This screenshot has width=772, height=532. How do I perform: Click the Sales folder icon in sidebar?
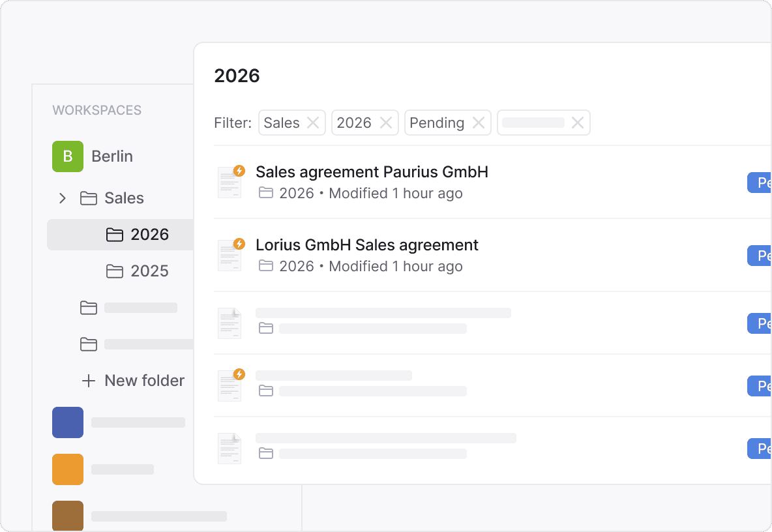[x=89, y=198]
